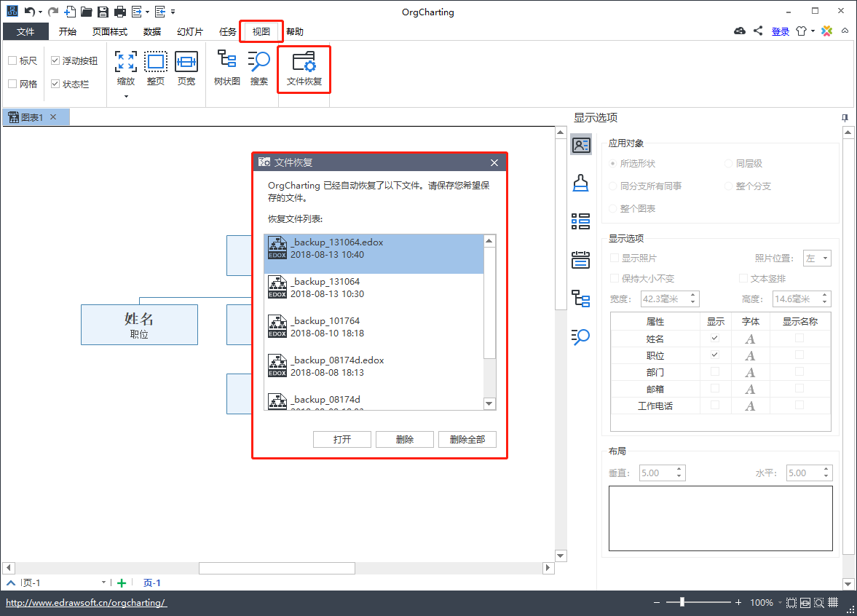857x616 pixels.
Task: Open zoom percentage dropdown next to 100%
Action: coord(780,602)
